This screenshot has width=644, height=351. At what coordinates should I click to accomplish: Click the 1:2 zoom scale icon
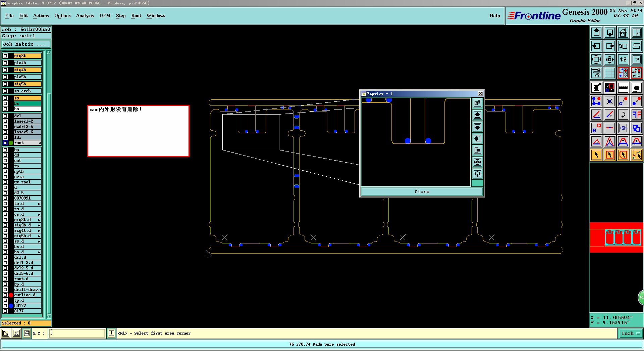[623, 59]
